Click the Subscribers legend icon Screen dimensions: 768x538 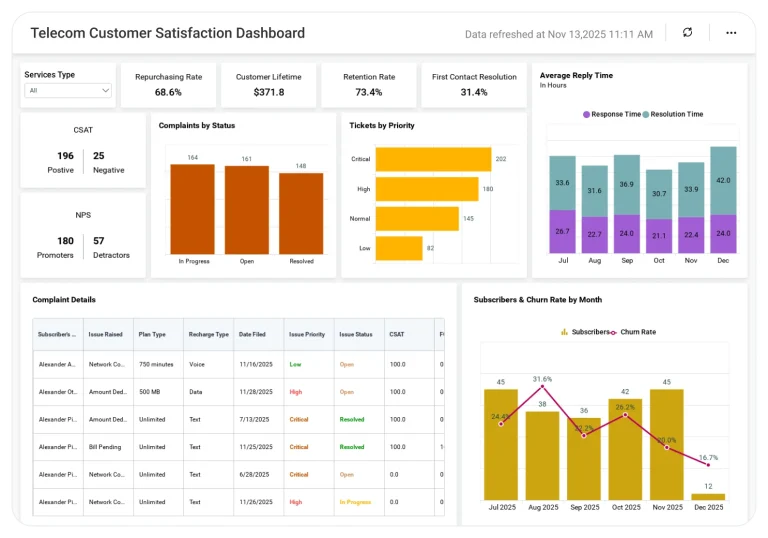[x=564, y=332]
